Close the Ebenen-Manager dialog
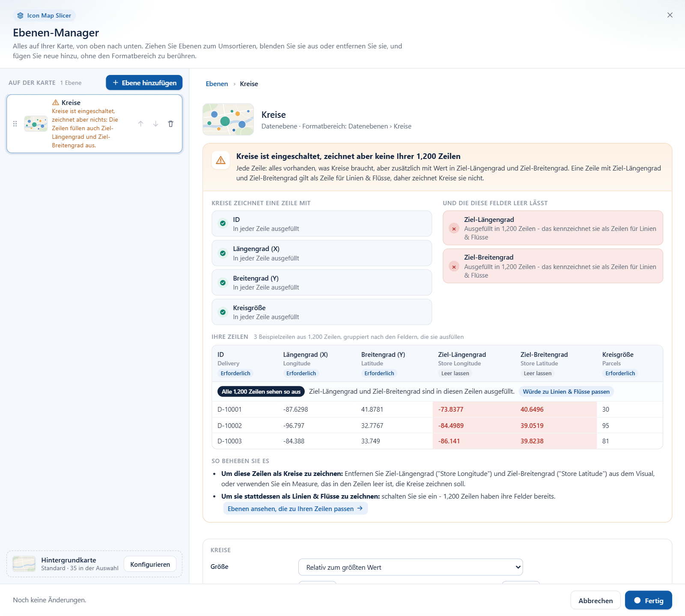Image resolution: width=685 pixels, height=616 pixels. 670,15
